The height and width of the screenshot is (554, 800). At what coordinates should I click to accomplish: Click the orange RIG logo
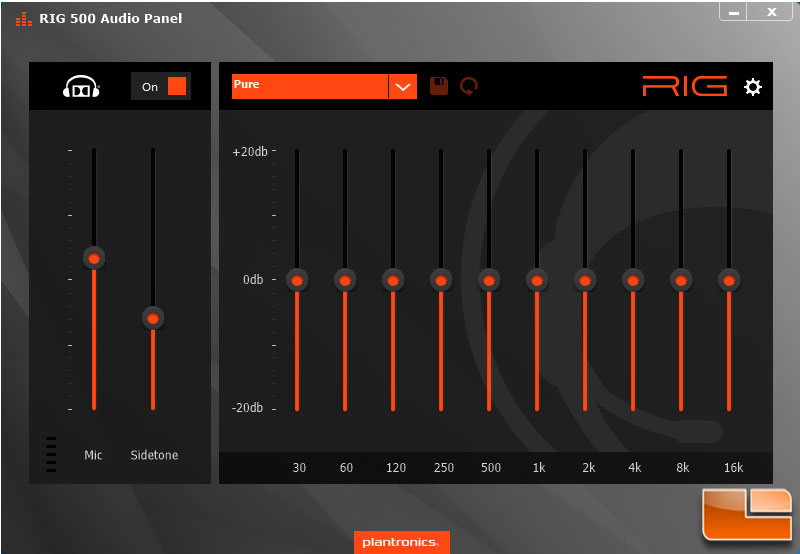point(684,86)
